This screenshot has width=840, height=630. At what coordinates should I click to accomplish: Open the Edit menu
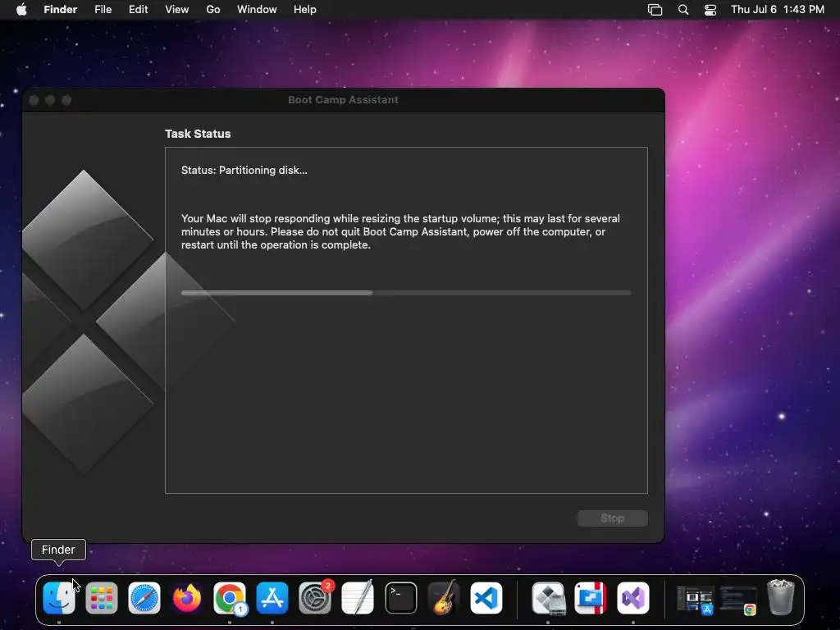tap(138, 10)
